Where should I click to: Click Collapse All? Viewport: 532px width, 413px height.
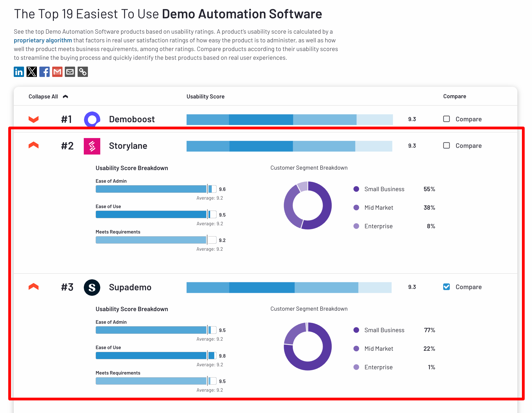pyautogui.click(x=48, y=96)
